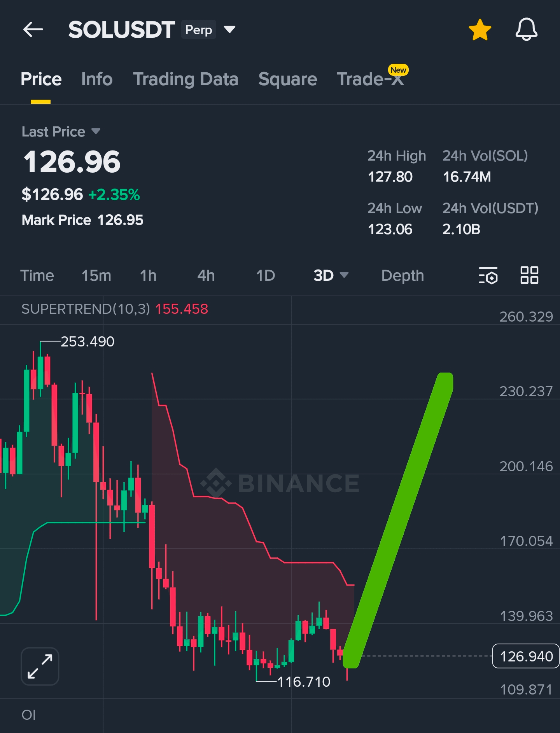The image size is (560, 733).
Task: Tap the large last price 126.96
Action: (72, 162)
